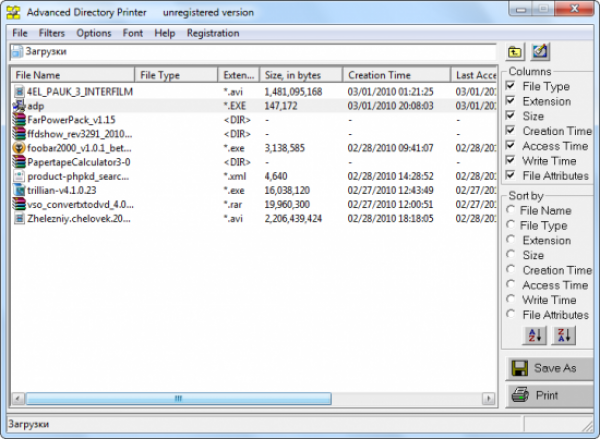Select Sort by File Attributes radio button
The image size is (600, 439).
pyautogui.click(x=511, y=314)
